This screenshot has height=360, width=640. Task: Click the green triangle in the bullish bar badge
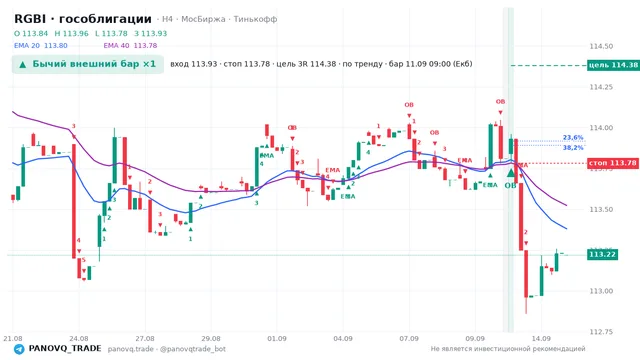point(23,64)
